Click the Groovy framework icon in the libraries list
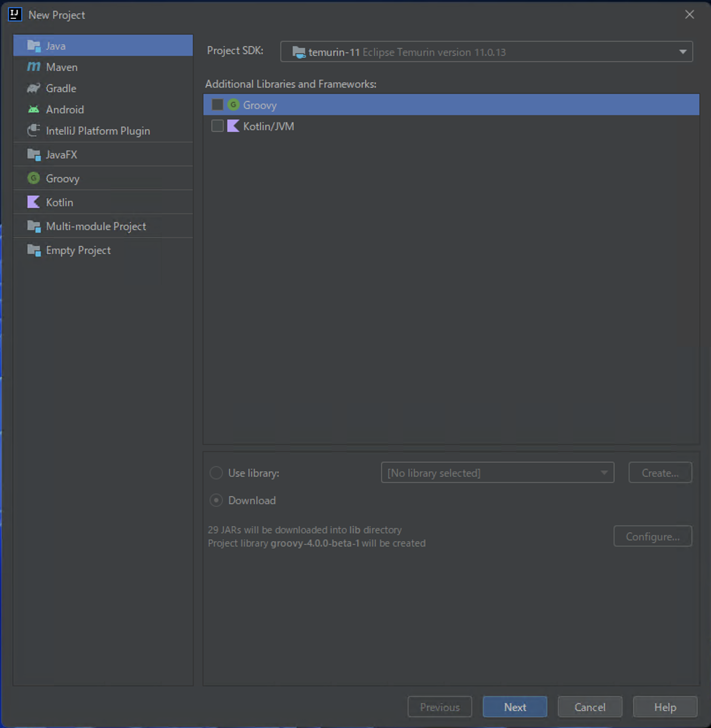Image resolution: width=711 pixels, height=728 pixels. [x=233, y=105]
